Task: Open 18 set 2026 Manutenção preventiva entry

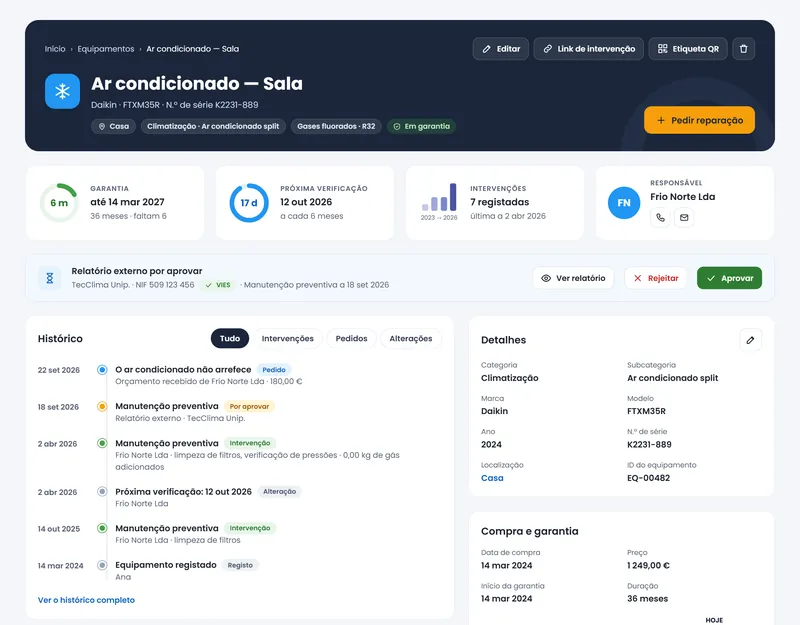Action: (x=167, y=406)
